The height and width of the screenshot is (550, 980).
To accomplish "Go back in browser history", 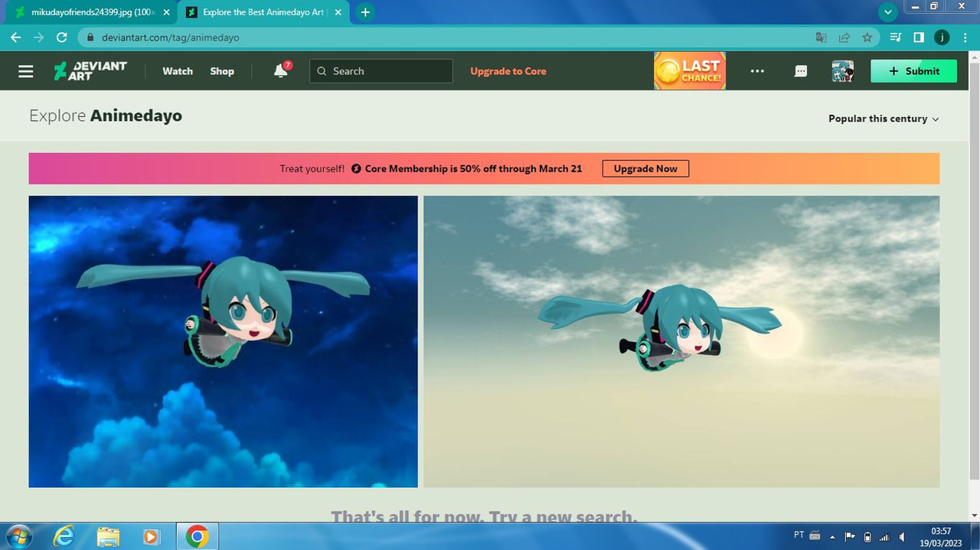I will (16, 37).
